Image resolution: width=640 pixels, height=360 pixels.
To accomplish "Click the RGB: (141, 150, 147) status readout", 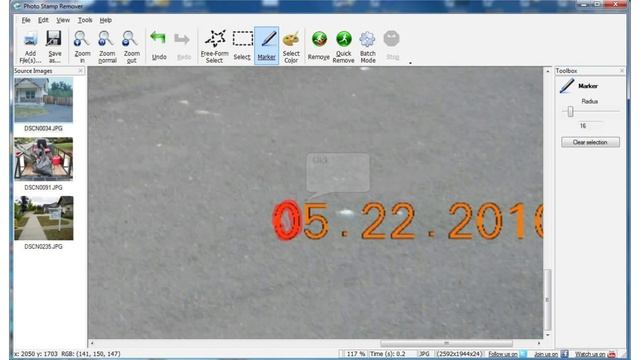I will point(91,354).
